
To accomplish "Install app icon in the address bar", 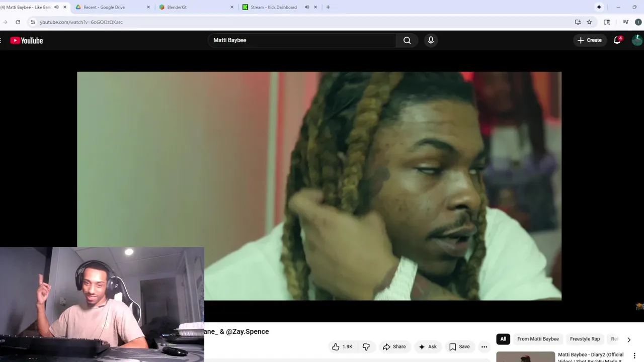I will click(x=578, y=22).
